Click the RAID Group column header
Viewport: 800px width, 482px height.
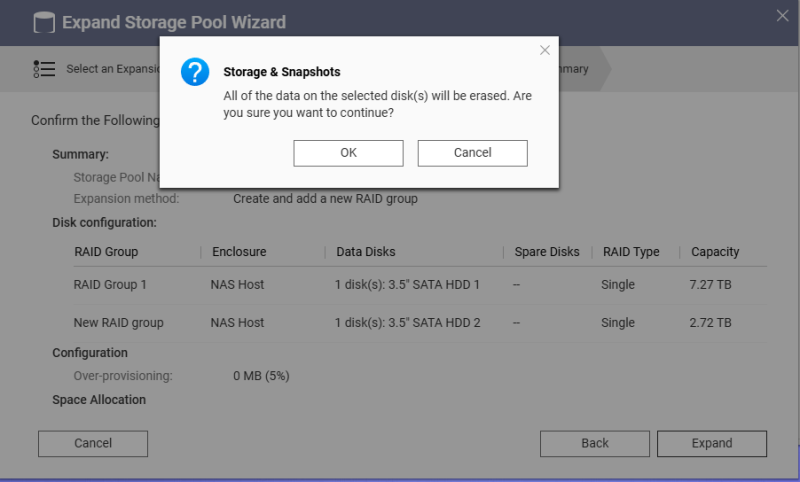coord(106,252)
